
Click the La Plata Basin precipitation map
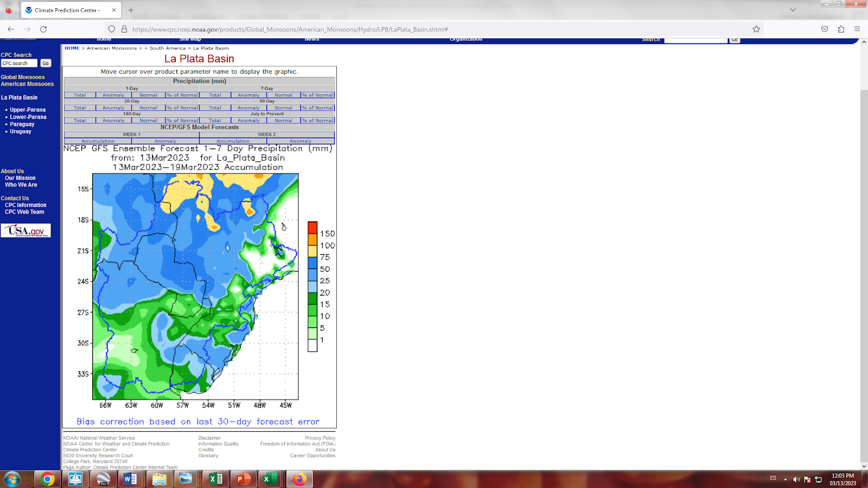[195, 286]
